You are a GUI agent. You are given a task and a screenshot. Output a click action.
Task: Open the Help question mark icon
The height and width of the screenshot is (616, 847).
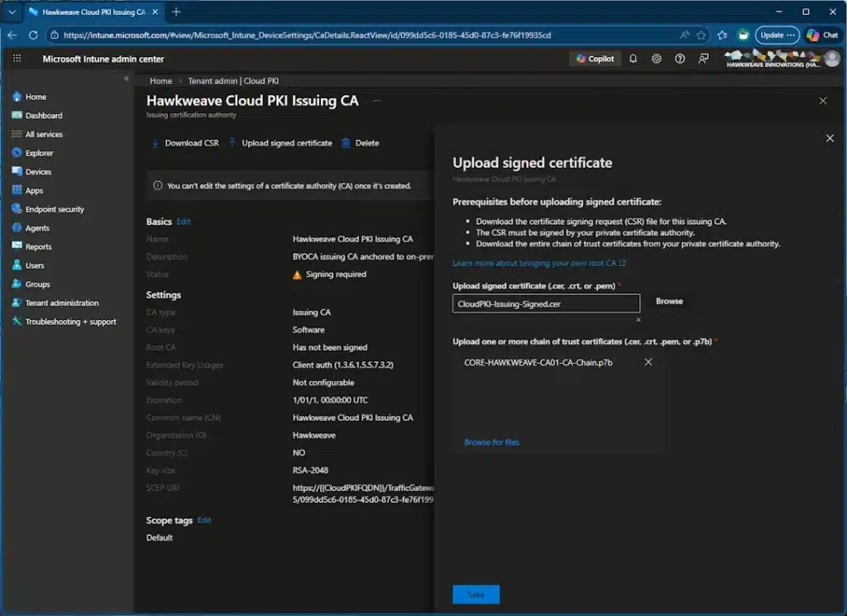[x=680, y=59]
